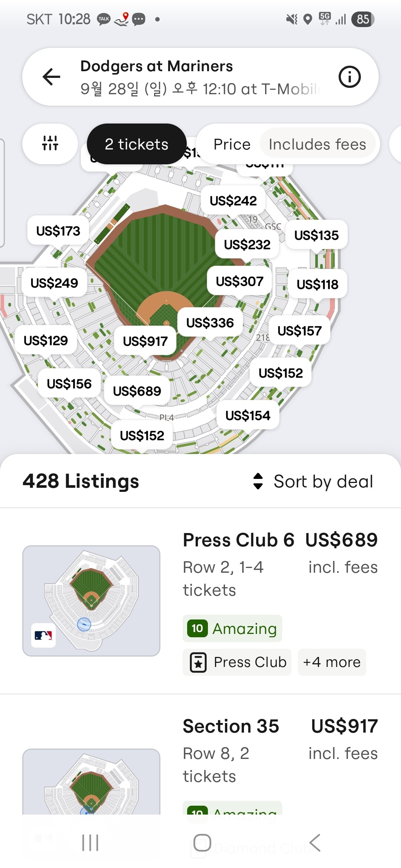Viewport: 401px width, 868px height.
Task: Open the Press Club 6 listing
Action: (200, 601)
